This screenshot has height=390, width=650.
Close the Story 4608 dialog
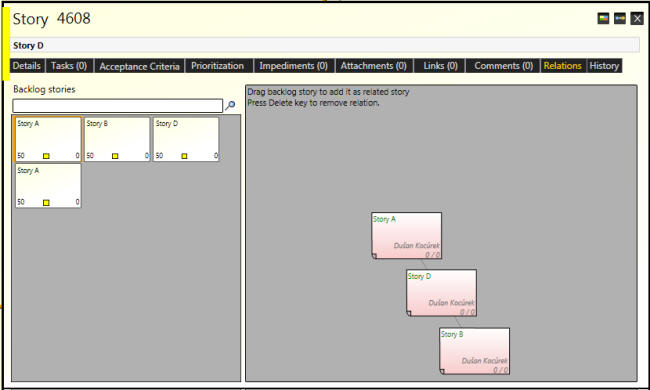coord(637,18)
